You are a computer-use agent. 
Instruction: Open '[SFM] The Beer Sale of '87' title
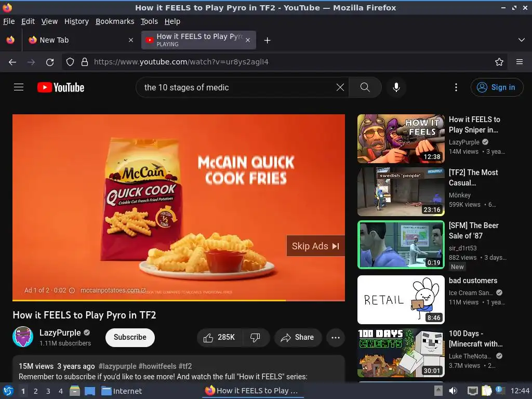coord(474,230)
